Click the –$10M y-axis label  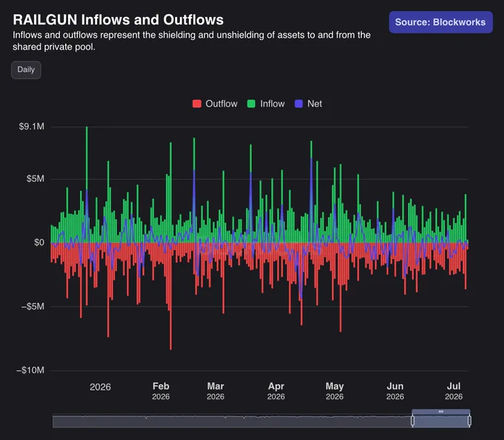pos(30,370)
